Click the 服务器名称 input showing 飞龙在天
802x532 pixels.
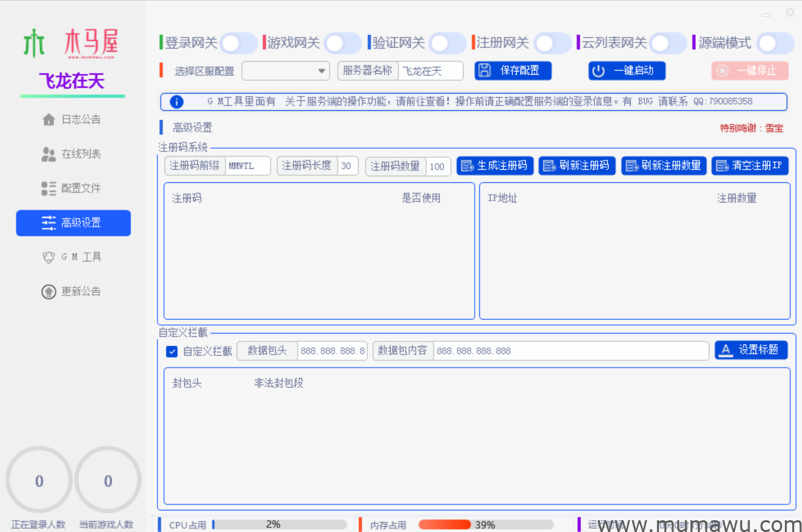point(430,70)
